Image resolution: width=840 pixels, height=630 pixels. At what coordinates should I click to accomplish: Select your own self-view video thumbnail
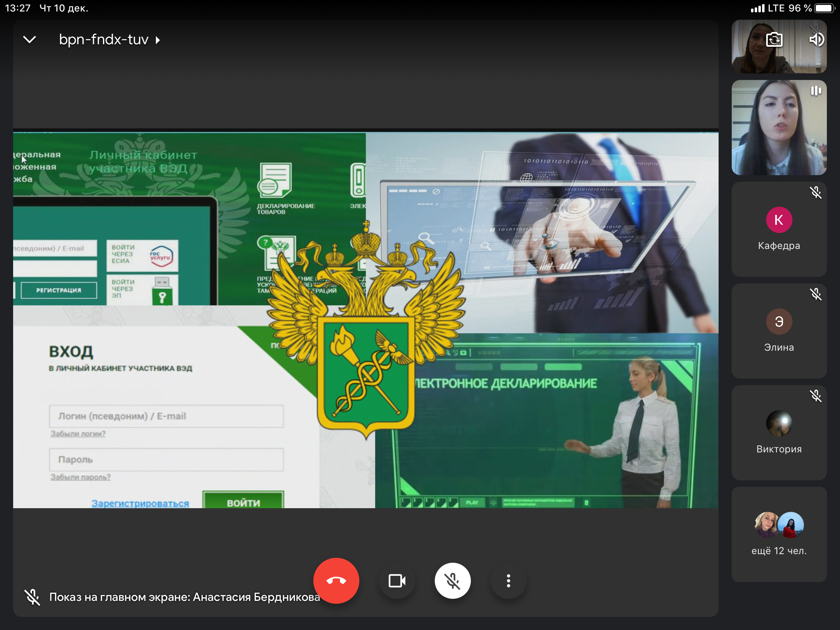[x=779, y=46]
